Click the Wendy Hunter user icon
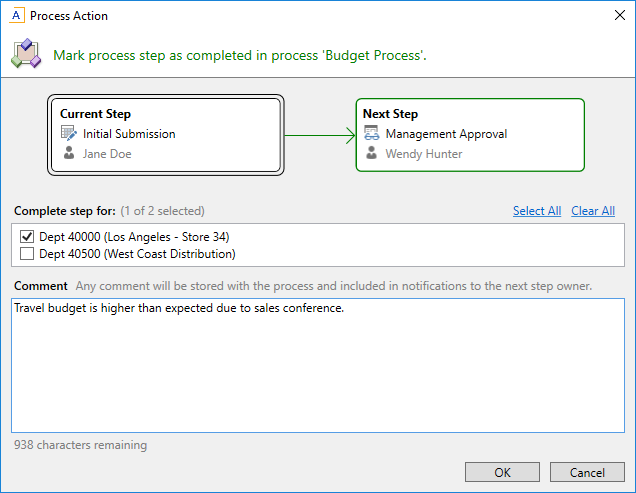Image resolution: width=636 pixels, height=493 pixels. [x=371, y=154]
